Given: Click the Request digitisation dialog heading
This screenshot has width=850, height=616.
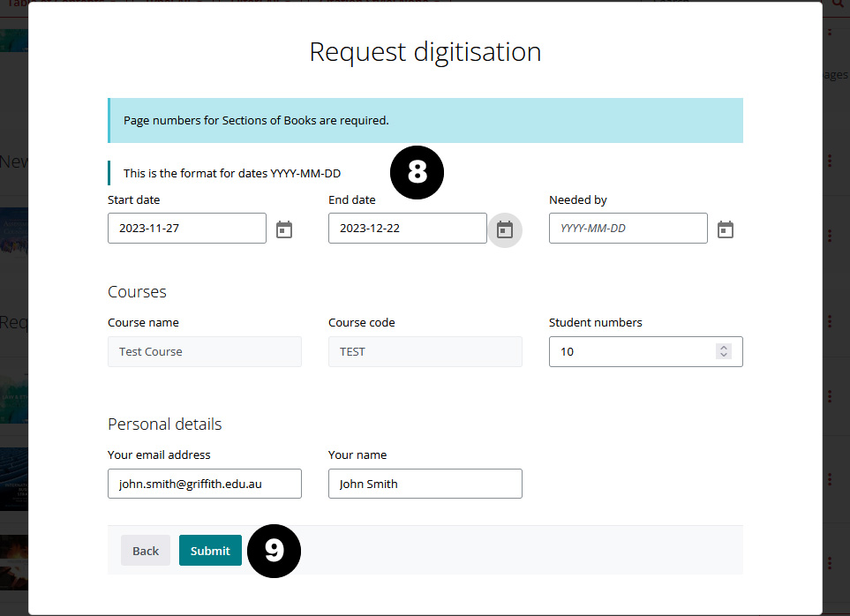Looking at the screenshot, I should (425, 52).
